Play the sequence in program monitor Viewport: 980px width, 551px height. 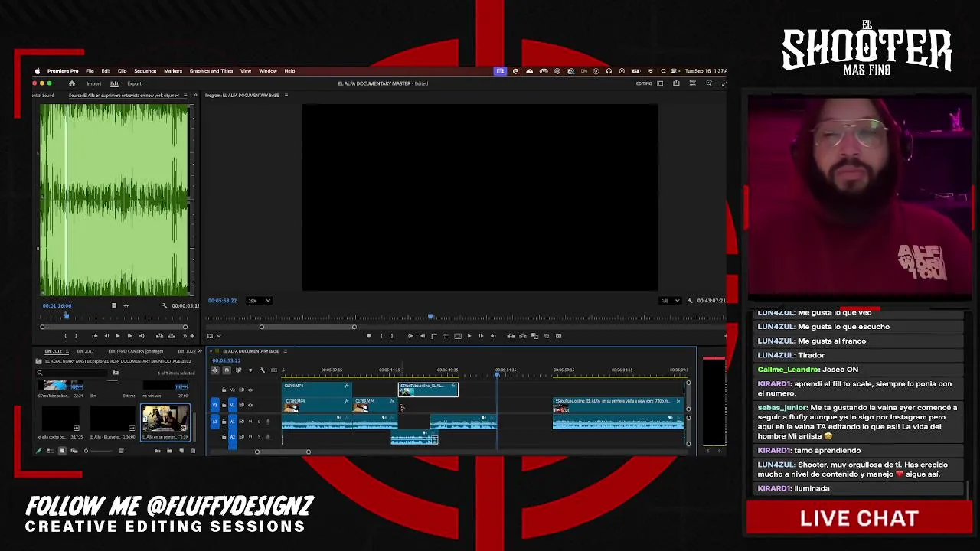[x=469, y=336]
